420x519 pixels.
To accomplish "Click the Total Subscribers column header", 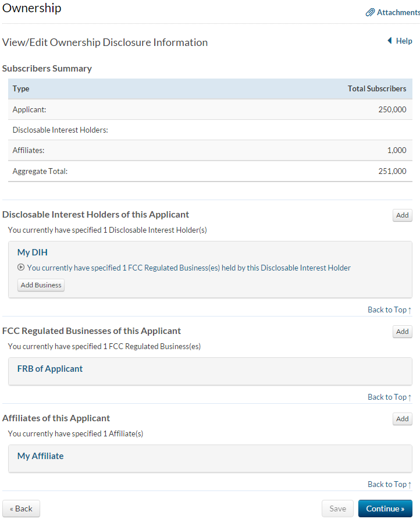I will pyautogui.click(x=376, y=88).
